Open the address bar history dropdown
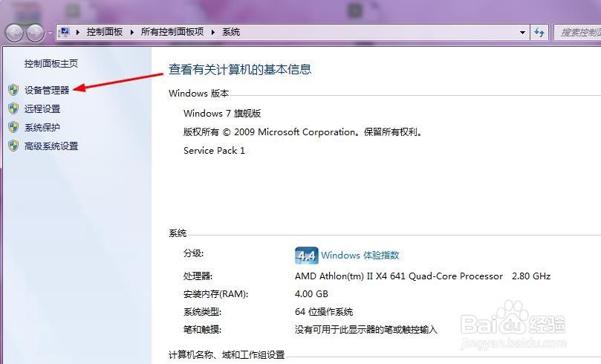The image size is (601, 364). coord(522,33)
